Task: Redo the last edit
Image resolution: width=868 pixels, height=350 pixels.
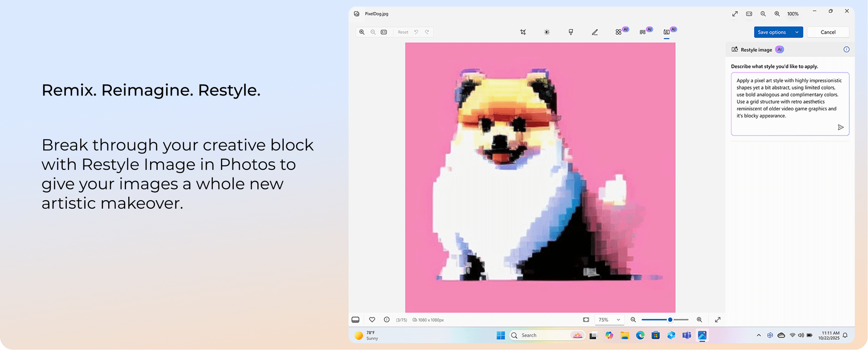Action: [x=427, y=32]
